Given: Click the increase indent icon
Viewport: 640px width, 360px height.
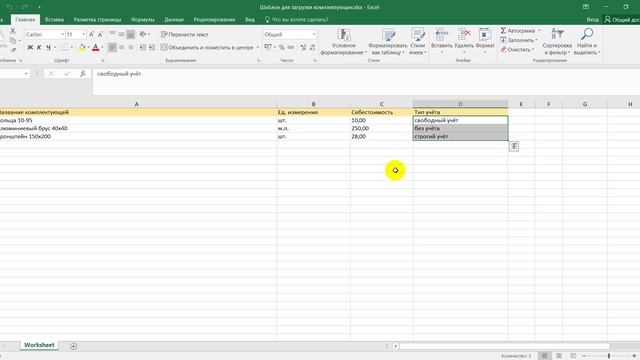Looking at the screenshot, I should [151, 47].
